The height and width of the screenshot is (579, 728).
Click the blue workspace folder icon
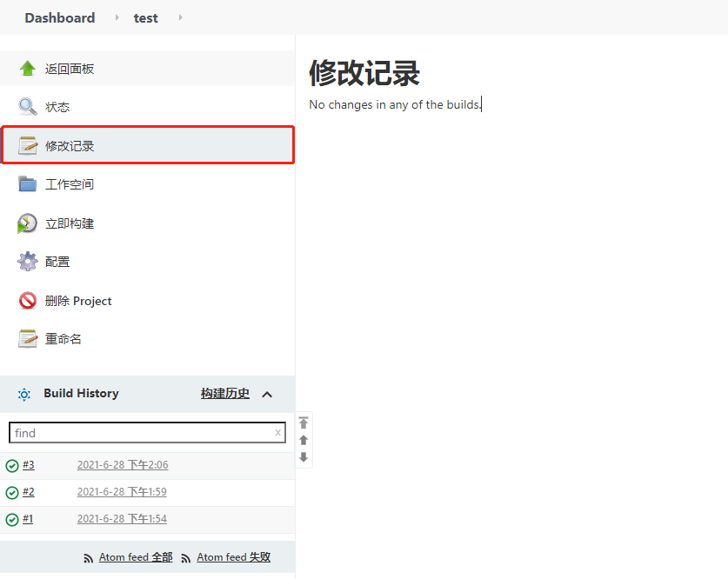coord(28,184)
